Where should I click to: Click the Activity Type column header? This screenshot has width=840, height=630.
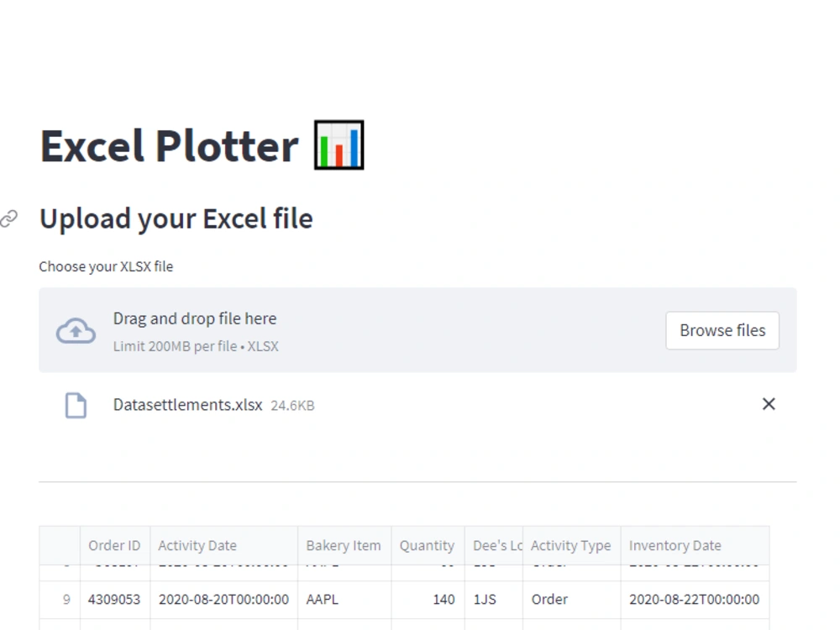(571, 545)
